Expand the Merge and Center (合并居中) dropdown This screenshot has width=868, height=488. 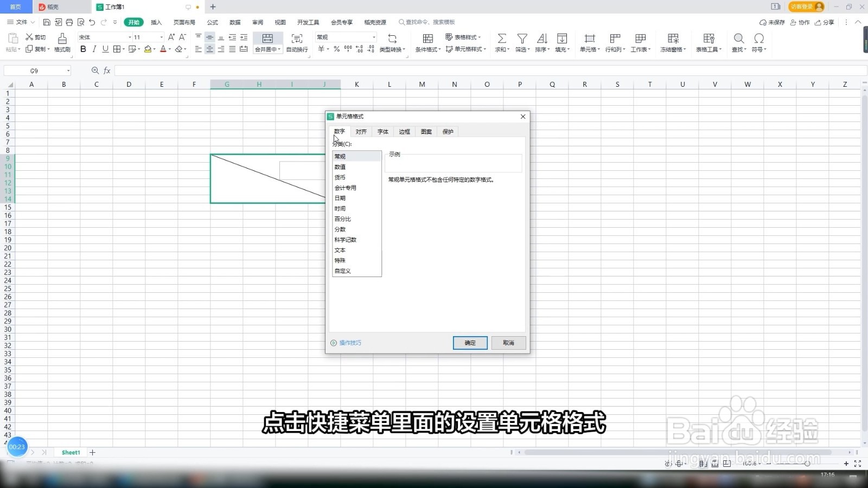pyautogui.click(x=279, y=49)
